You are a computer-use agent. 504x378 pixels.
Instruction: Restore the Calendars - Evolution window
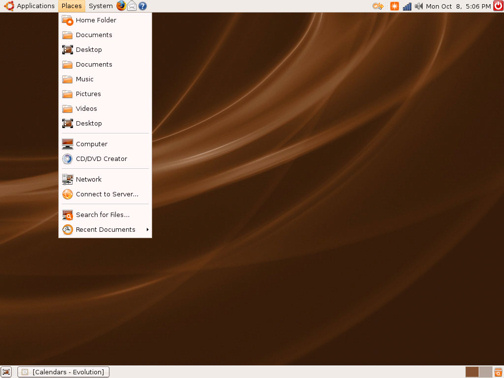tap(63, 372)
